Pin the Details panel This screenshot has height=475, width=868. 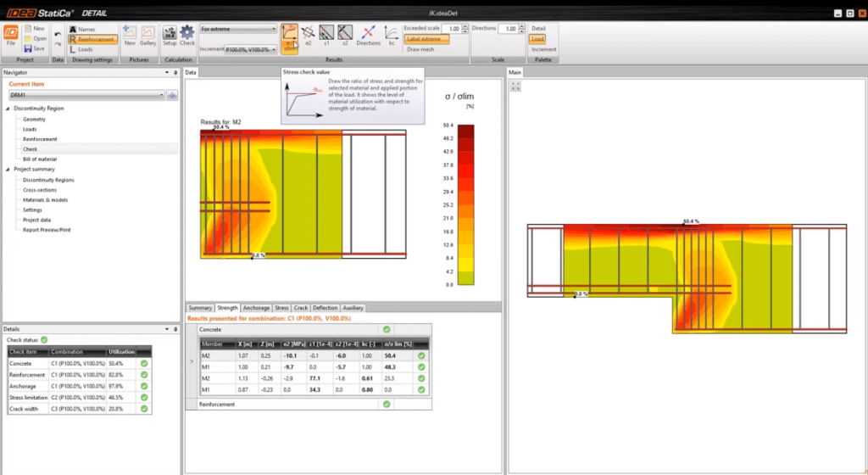pos(175,329)
